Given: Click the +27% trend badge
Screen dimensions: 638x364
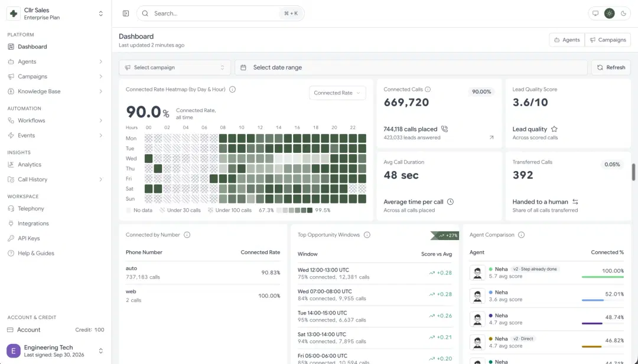Looking at the screenshot, I should tap(445, 235).
